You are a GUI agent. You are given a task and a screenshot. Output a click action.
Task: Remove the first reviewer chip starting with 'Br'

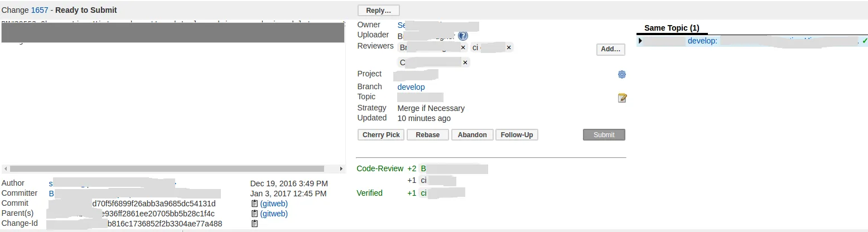pos(462,48)
